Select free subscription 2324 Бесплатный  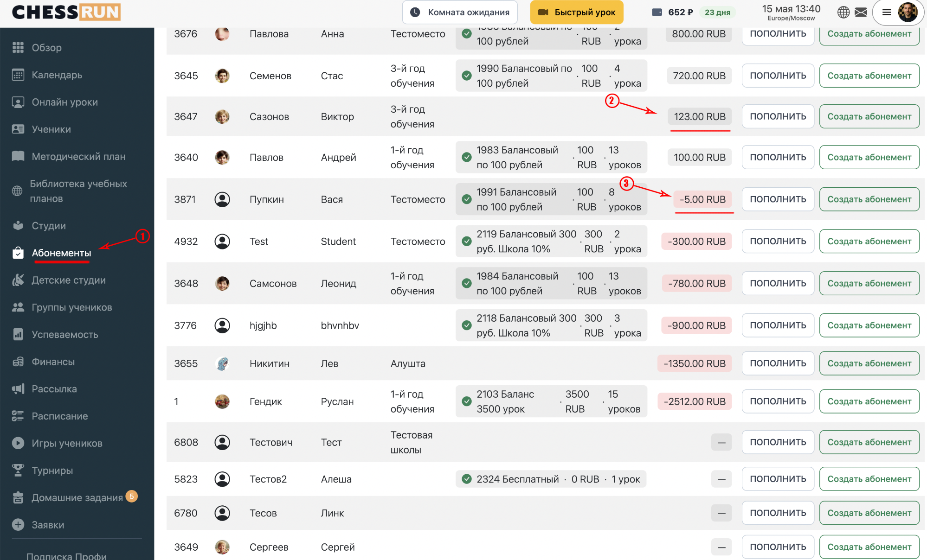(551, 479)
